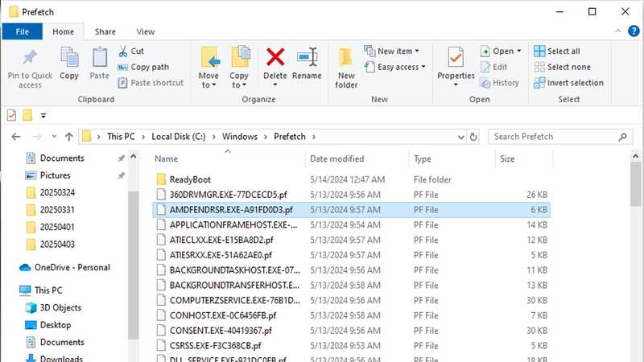The width and height of the screenshot is (644, 362).
Task: Click Edit in Open group
Action: coord(493,67)
